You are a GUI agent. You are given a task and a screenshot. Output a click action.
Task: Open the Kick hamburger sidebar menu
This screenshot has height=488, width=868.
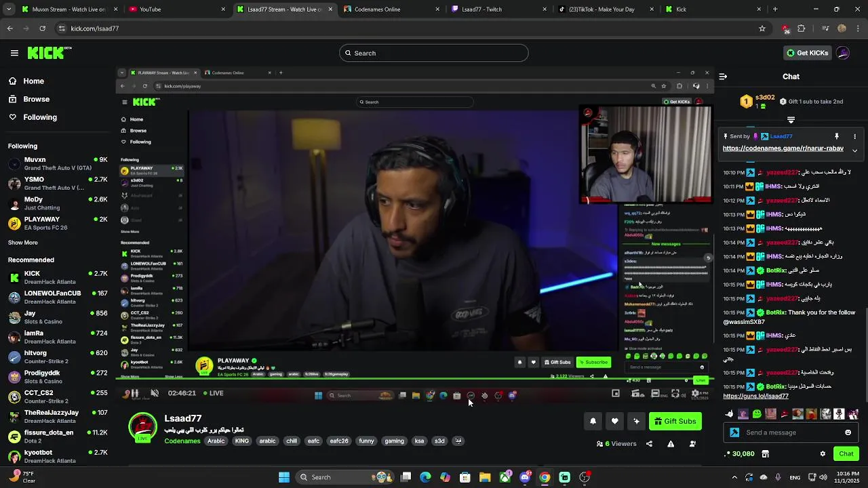(x=14, y=53)
